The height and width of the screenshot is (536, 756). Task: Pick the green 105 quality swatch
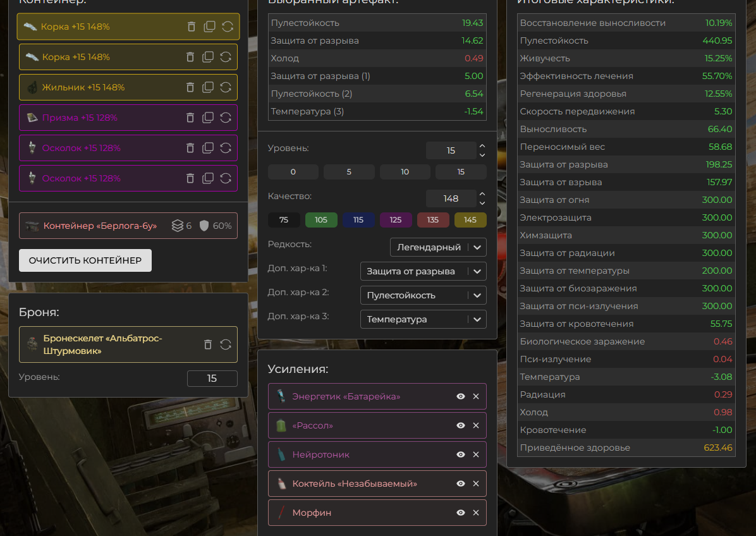[x=321, y=220]
